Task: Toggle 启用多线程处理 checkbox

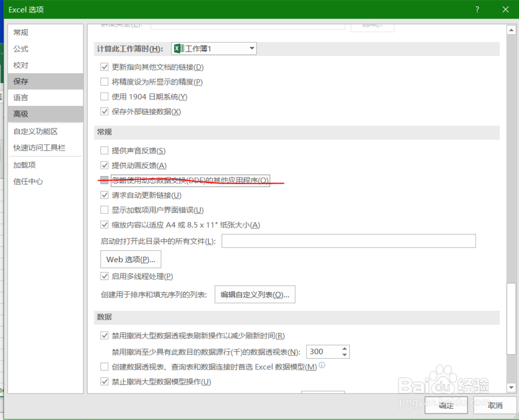Action: (104, 276)
